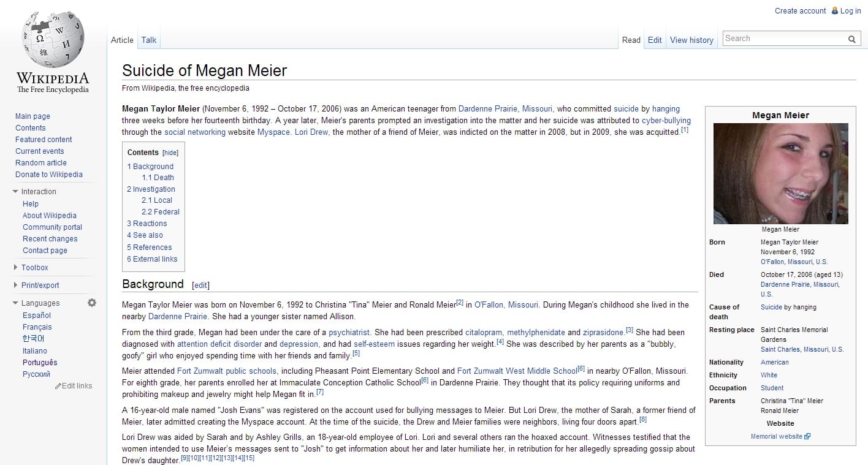Click the search magnifying glass icon
868x465 pixels.
[x=851, y=39]
